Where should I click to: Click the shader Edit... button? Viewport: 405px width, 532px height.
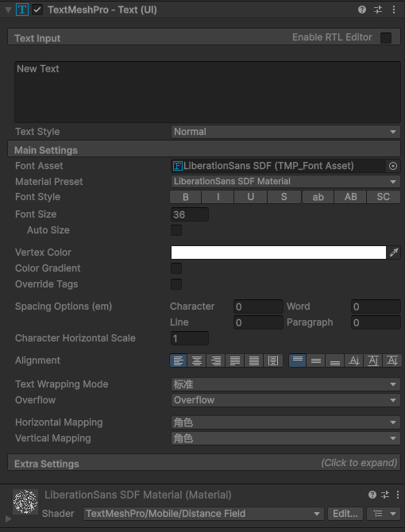pyautogui.click(x=345, y=514)
